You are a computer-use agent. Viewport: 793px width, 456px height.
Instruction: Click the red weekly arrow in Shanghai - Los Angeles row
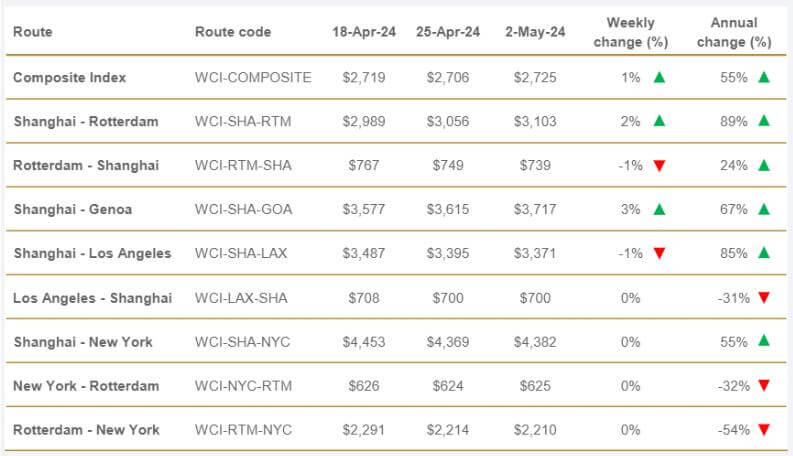click(x=659, y=253)
